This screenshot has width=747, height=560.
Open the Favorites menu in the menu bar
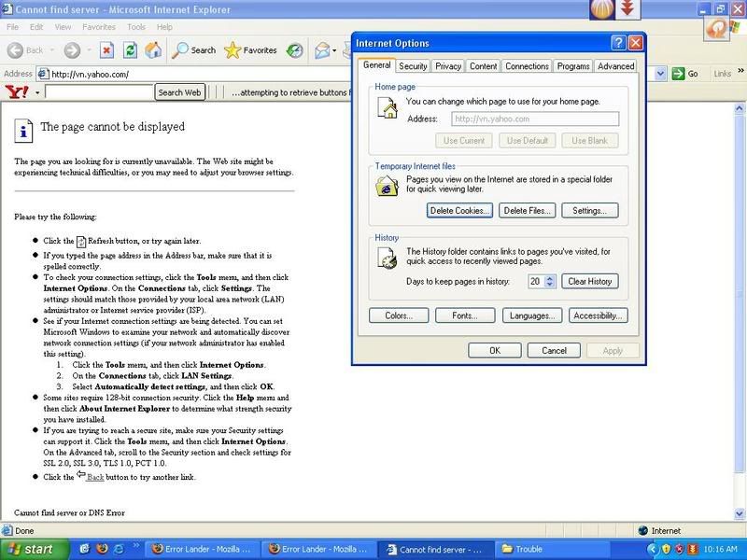[x=99, y=27]
